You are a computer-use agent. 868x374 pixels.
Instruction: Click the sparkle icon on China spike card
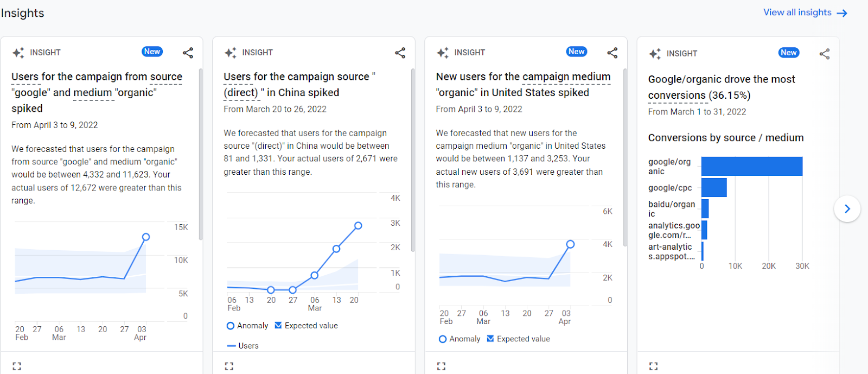(x=231, y=52)
